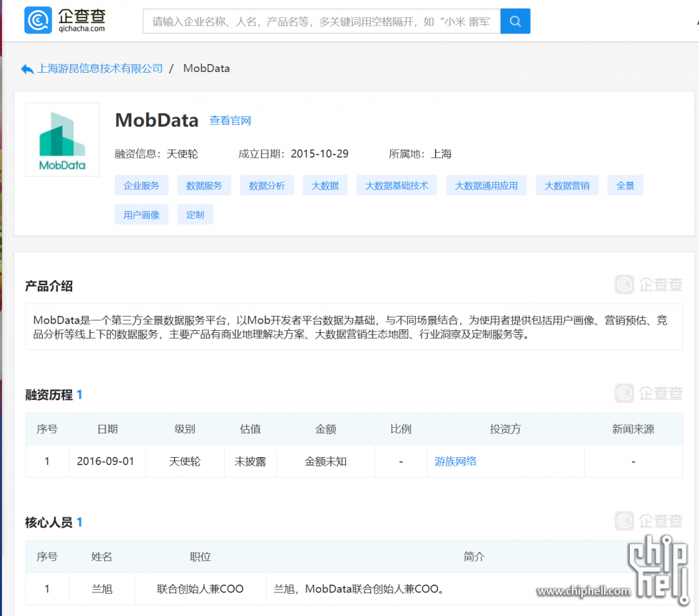Click the 所属地:上海 text
Screen dimensions: 699x616
tap(420, 154)
